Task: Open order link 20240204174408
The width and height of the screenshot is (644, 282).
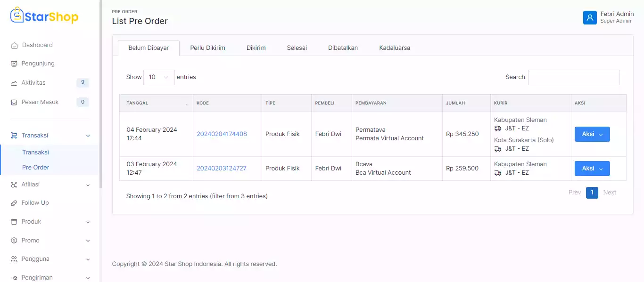Action: point(222,134)
